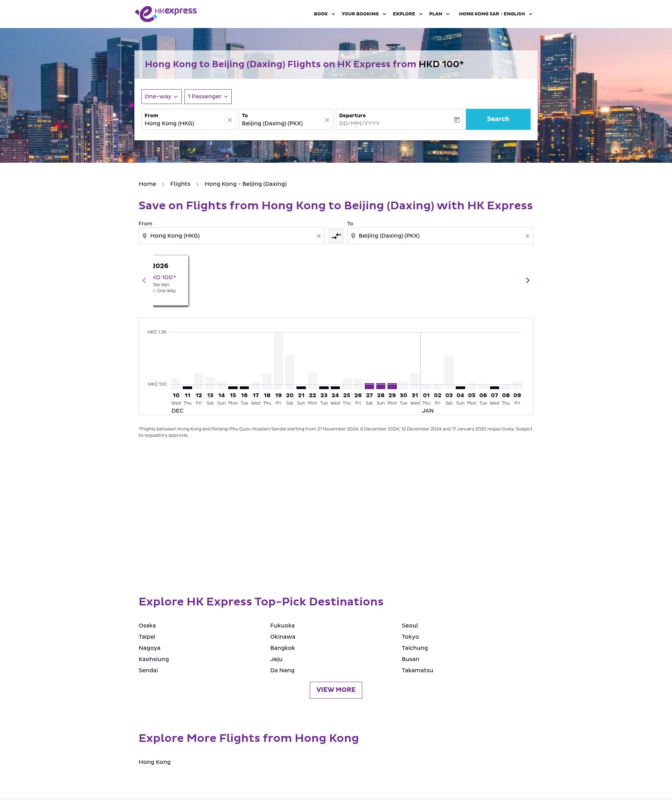672x800 pixels.
Task: Open the departure calendar icon
Action: 457,120
